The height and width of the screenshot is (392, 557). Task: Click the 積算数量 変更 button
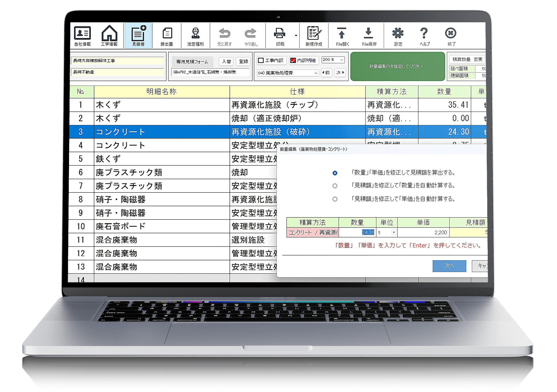[467, 59]
